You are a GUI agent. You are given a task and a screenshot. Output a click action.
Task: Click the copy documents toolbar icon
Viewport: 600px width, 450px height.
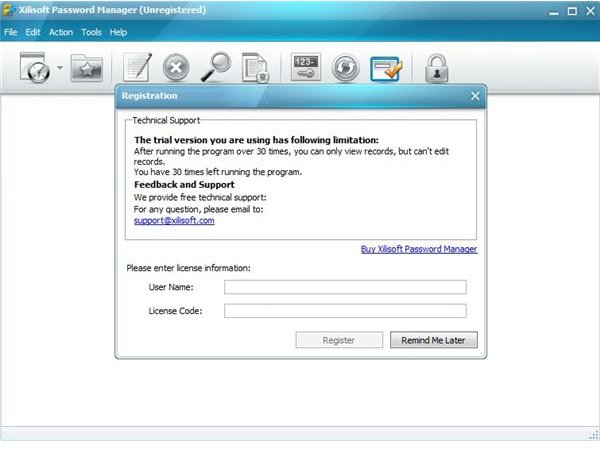[256, 68]
